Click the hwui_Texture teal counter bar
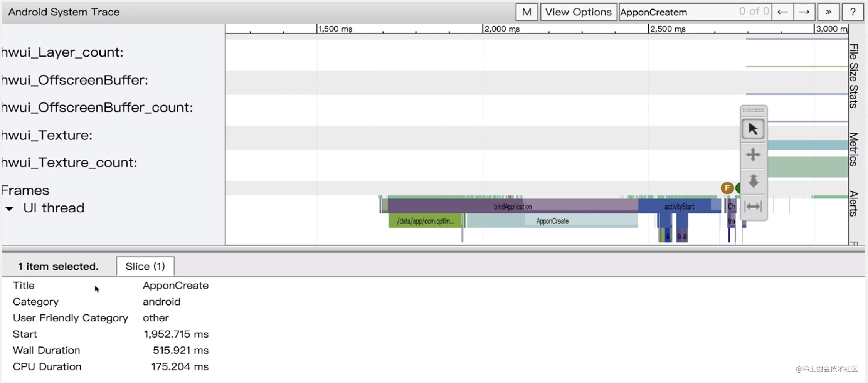 [x=808, y=145]
